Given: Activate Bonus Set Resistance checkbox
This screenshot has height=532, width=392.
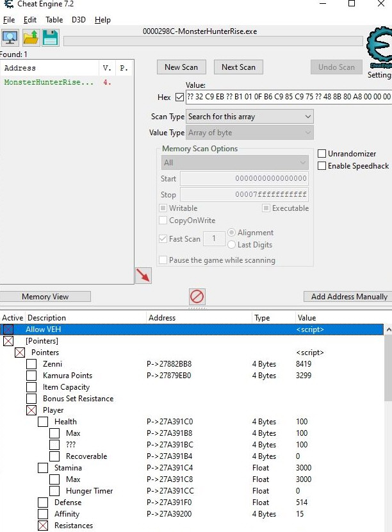Looking at the screenshot, I should click(x=31, y=398).
